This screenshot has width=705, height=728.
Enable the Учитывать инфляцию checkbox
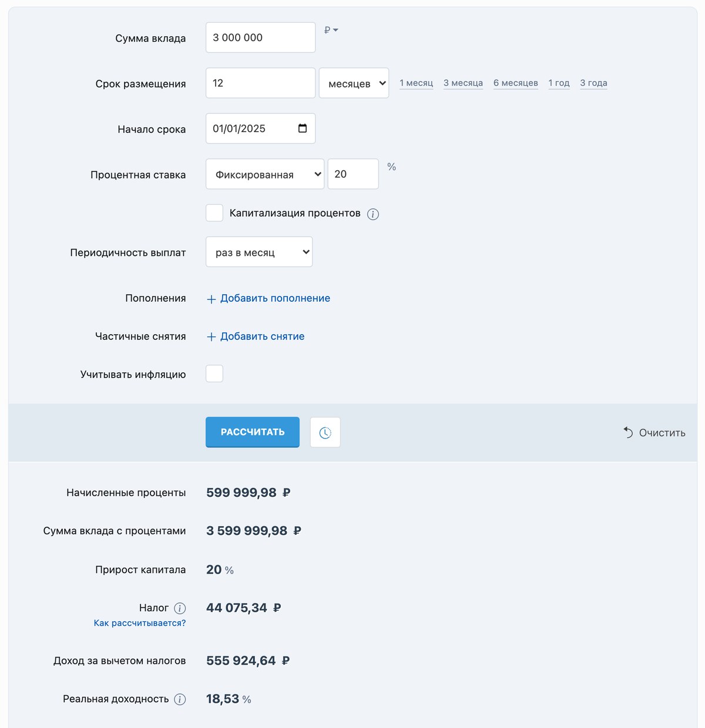point(214,373)
